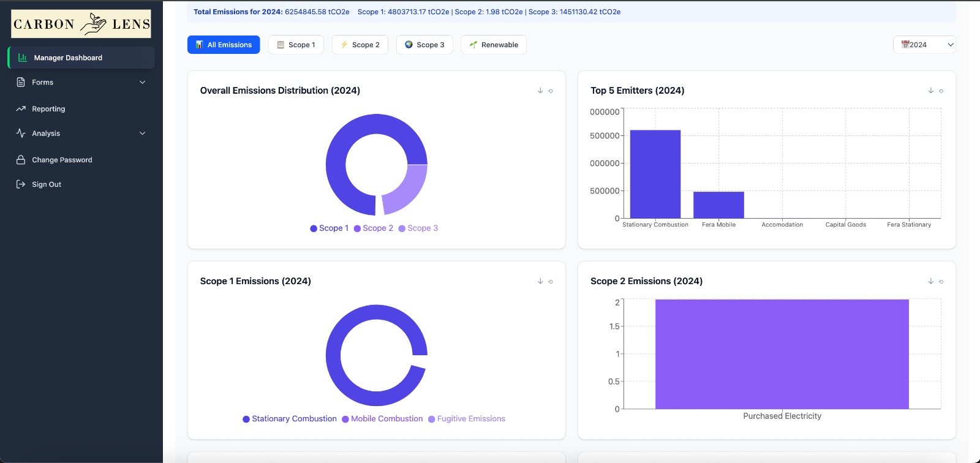Download the Scope 1 Emissions chart
Viewport: 980px width, 463px height.
click(x=540, y=281)
